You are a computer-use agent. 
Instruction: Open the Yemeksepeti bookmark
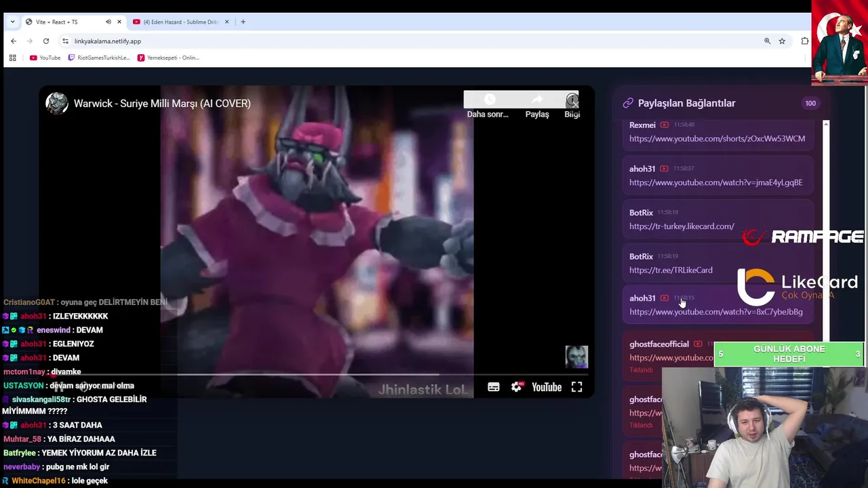pos(168,58)
